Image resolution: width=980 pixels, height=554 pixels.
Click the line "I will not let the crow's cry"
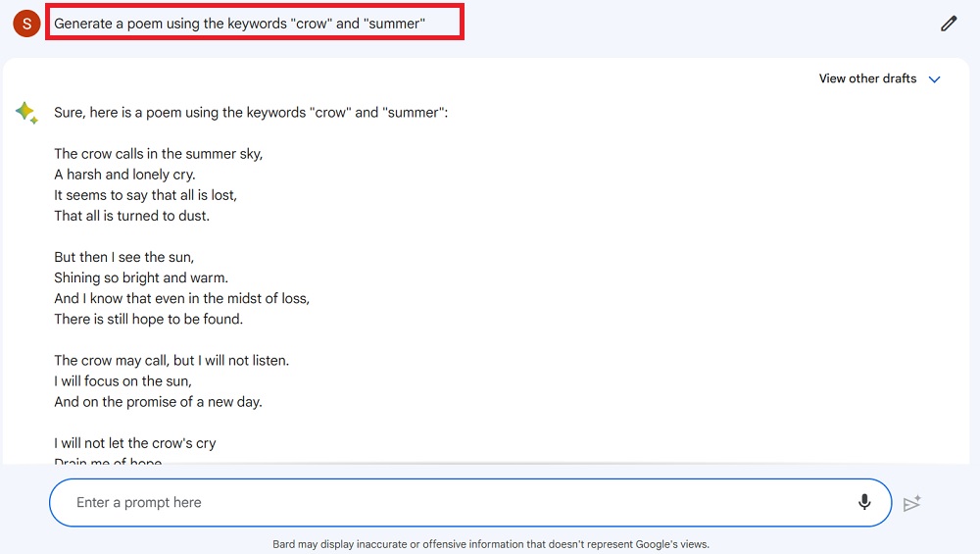(x=135, y=443)
